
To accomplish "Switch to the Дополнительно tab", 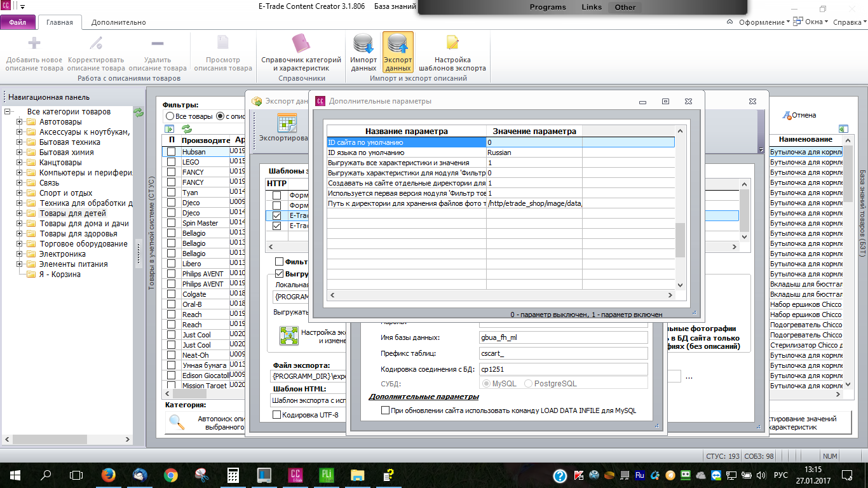I will (119, 22).
